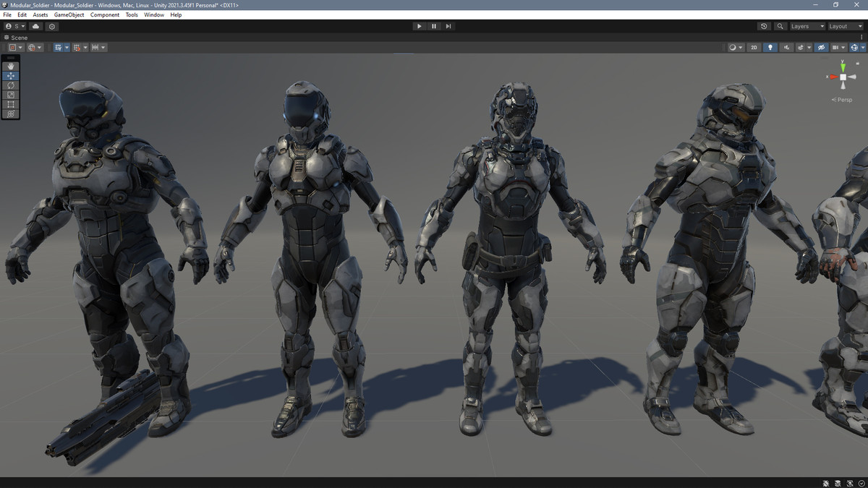868x488 pixels.
Task: Unmute scene audio
Action: click(x=786, y=47)
